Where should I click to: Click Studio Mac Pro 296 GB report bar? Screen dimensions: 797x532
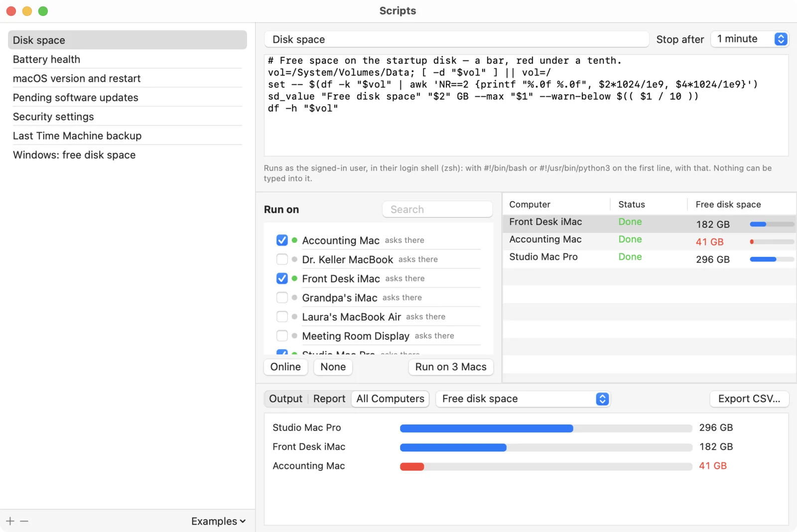click(546, 428)
